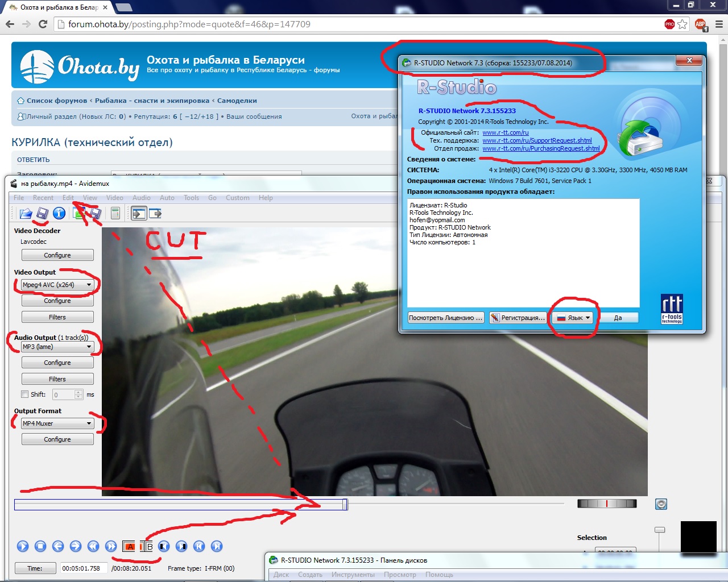Image resolution: width=728 pixels, height=582 pixels.
Task: Go to next keyframe double-arrow button
Action: coord(111,546)
